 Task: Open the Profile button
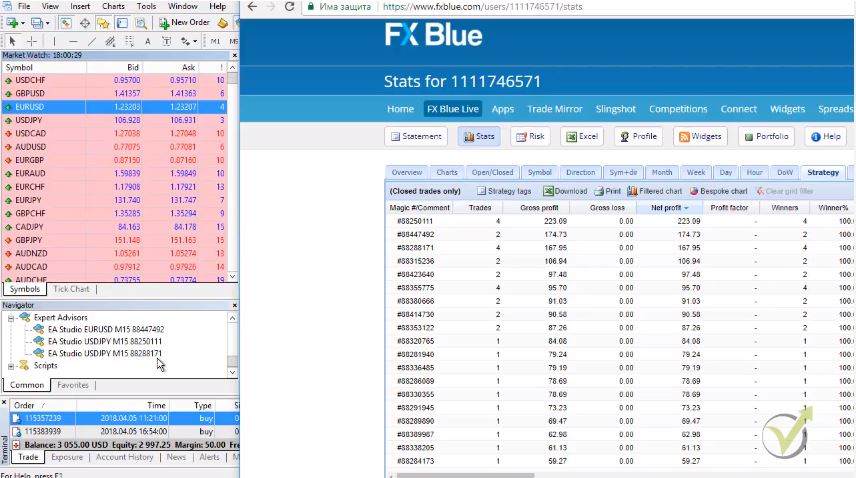pyautogui.click(x=638, y=136)
